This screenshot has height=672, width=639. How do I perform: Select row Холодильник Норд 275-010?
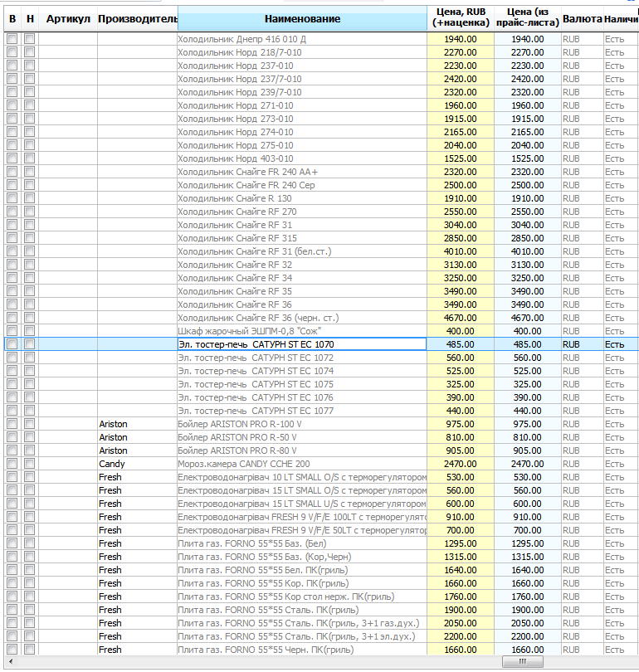[321, 145]
